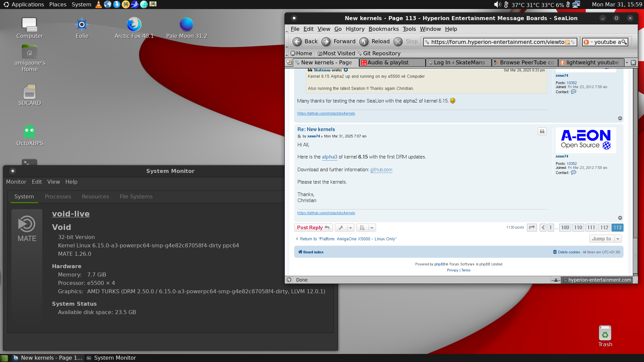Go to page 112 of the thread
This screenshot has width=644, height=362.
pos(604,228)
